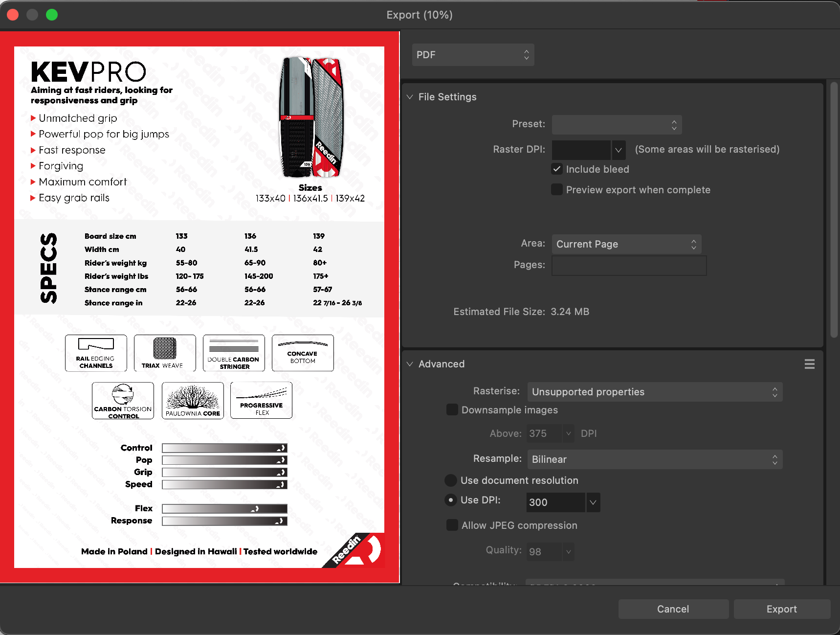Click the green fullscreen window button

(52, 15)
